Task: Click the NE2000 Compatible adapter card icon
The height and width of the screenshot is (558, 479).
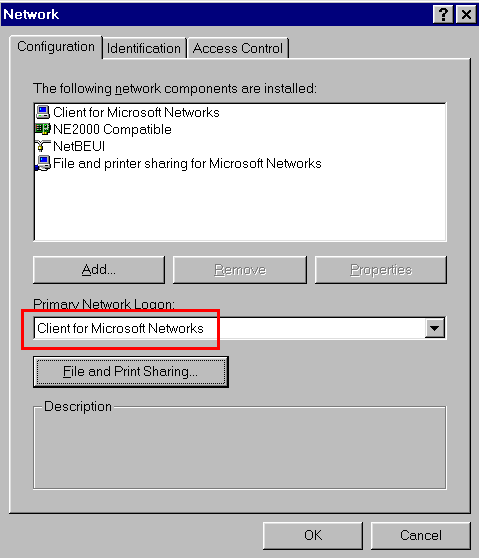Action: click(43, 129)
